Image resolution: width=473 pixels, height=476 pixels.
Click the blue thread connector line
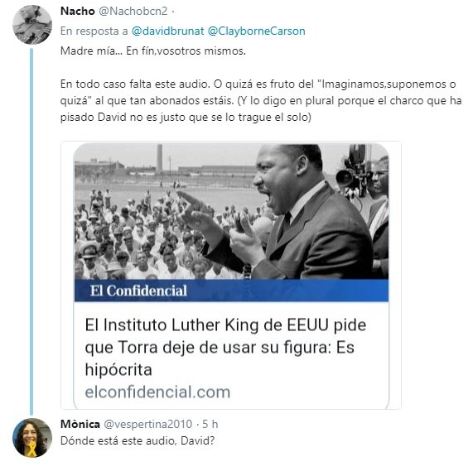[31, 231]
